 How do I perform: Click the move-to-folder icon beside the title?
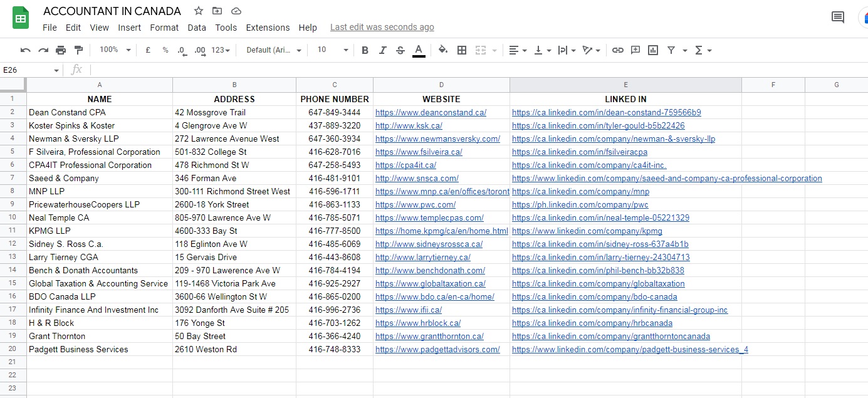tap(217, 11)
